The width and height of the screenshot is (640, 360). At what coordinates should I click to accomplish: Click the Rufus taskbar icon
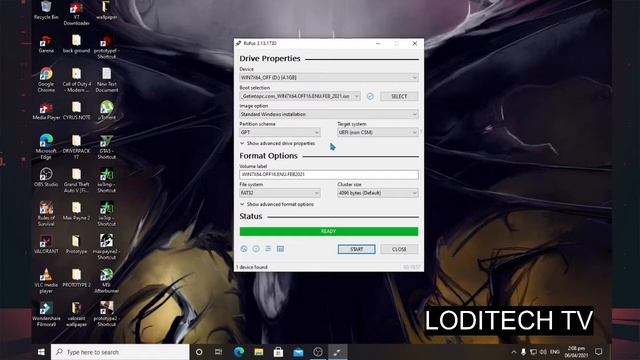[338, 352]
